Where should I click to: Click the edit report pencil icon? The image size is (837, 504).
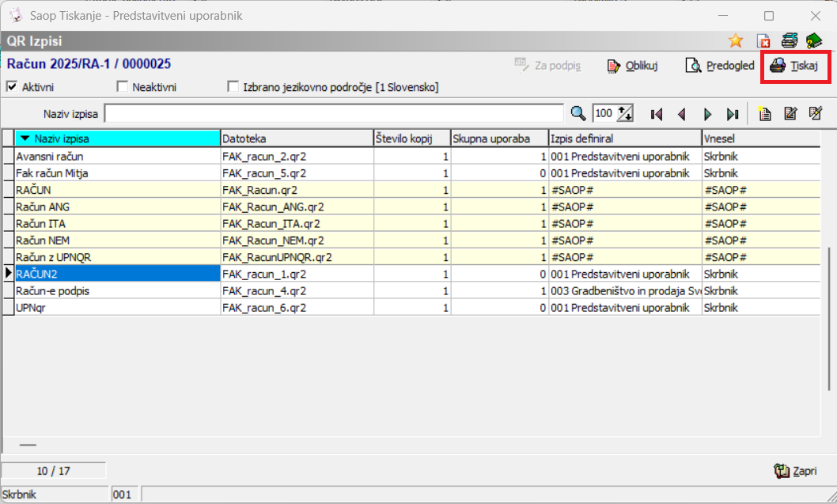(x=790, y=114)
